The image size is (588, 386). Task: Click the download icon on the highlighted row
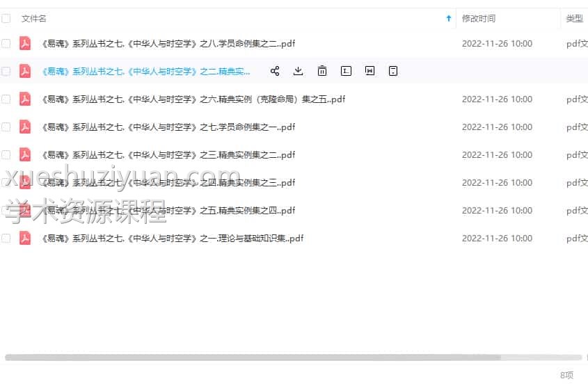[x=299, y=71]
